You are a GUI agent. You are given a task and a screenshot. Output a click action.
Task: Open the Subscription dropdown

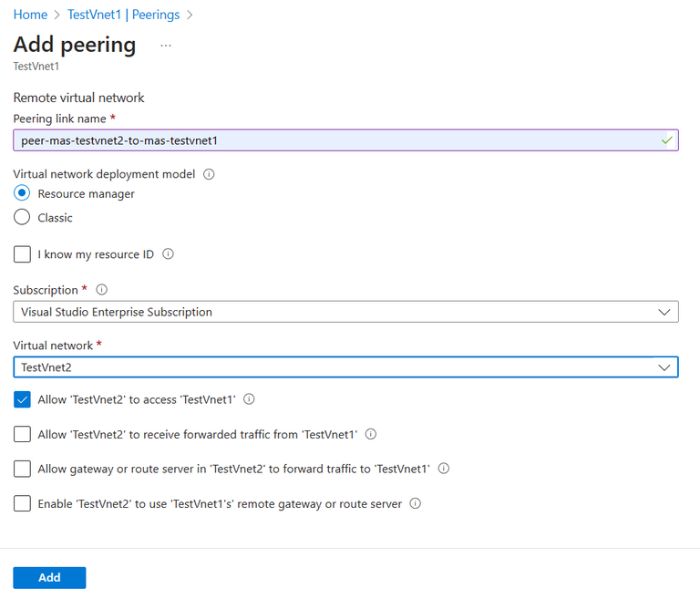click(x=345, y=312)
